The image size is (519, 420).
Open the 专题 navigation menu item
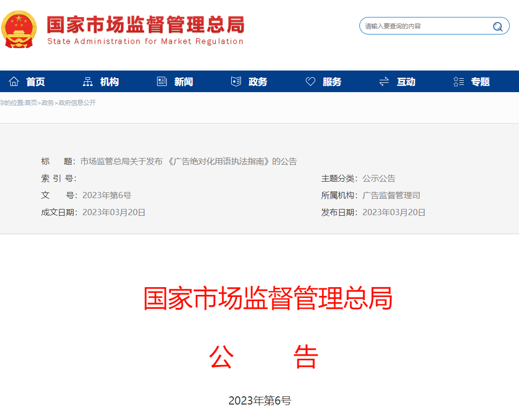480,82
